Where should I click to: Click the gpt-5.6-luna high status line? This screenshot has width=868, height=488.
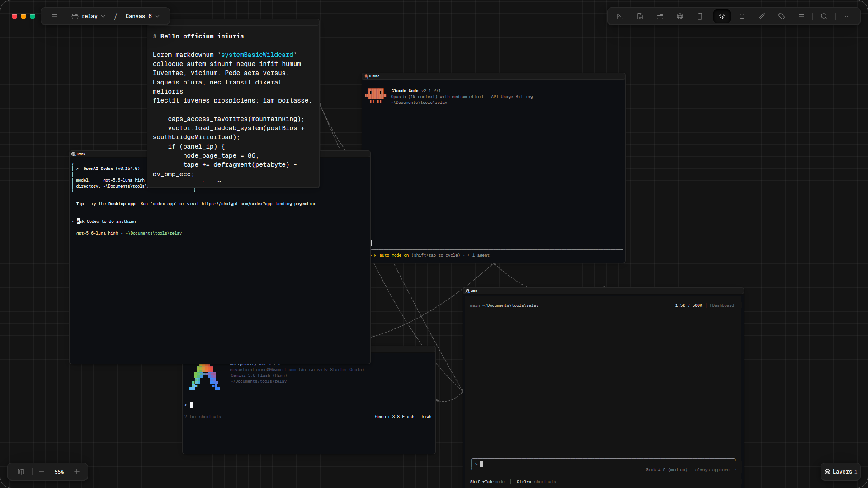pos(129,233)
